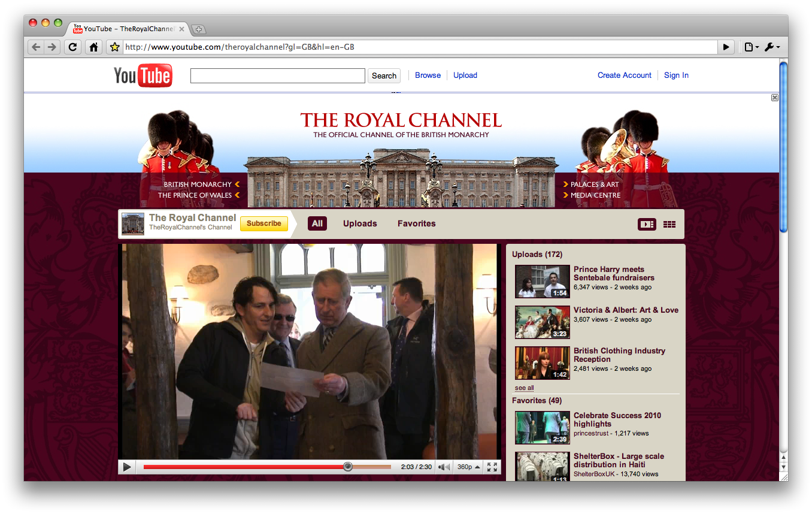This screenshot has width=812, height=514.
Task: Click the see all uploads link
Action: pyautogui.click(x=525, y=388)
